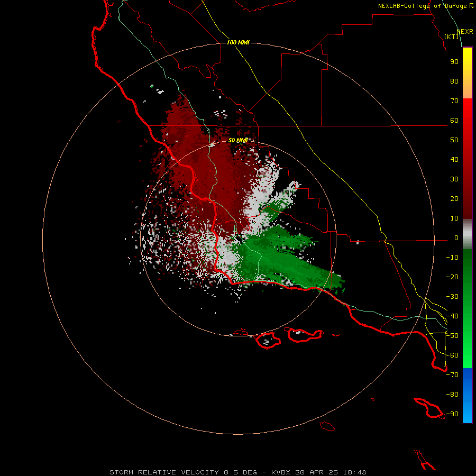Click the [KT] units label
Viewport: 476px width, 476px height.
(x=452, y=36)
